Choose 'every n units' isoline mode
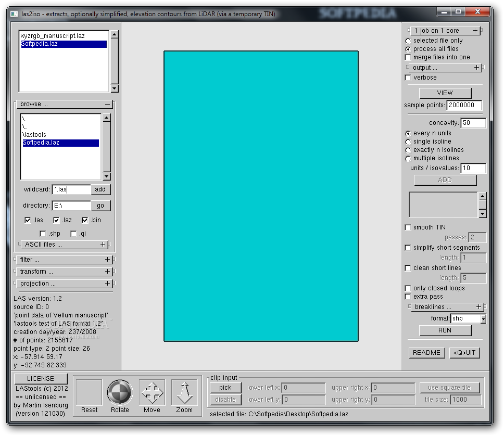 (408, 133)
